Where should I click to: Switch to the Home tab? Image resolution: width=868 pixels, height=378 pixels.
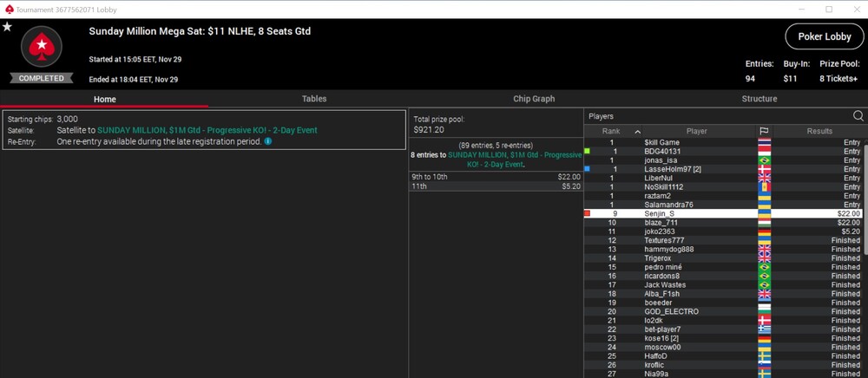tap(105, 99)
